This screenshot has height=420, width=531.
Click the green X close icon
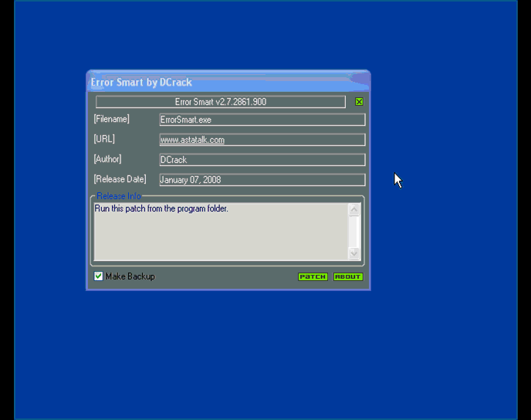pos(359,102)
